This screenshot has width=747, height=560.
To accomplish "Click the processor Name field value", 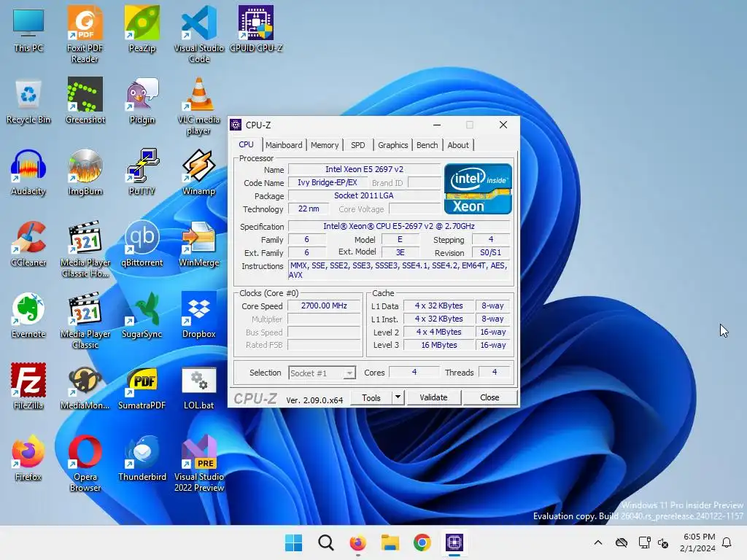I will (365, 169).
